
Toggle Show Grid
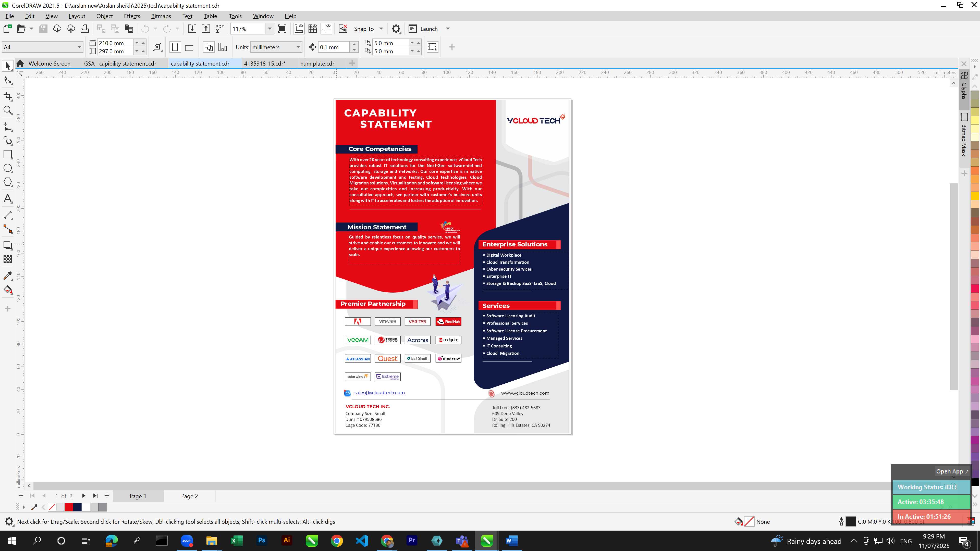pos(313,29)
